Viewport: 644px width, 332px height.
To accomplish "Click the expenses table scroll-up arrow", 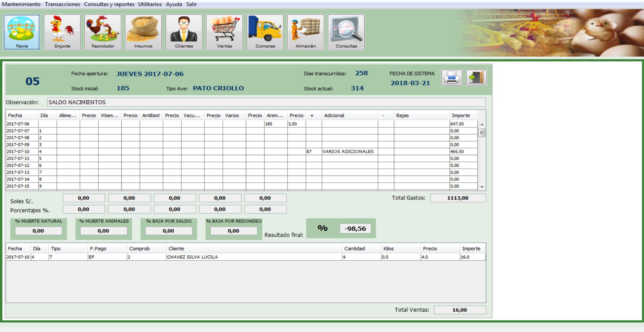I will (482, 124).
